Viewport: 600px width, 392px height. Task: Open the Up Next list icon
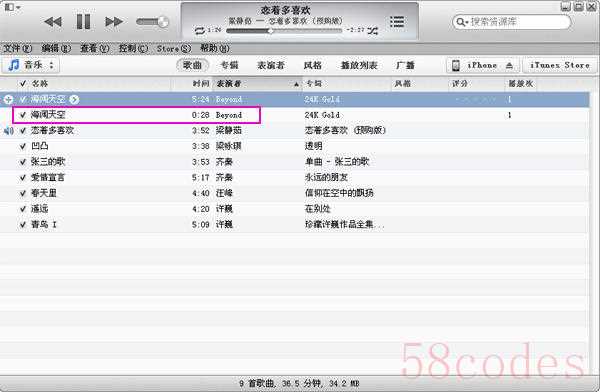click(x=397, y=22)
